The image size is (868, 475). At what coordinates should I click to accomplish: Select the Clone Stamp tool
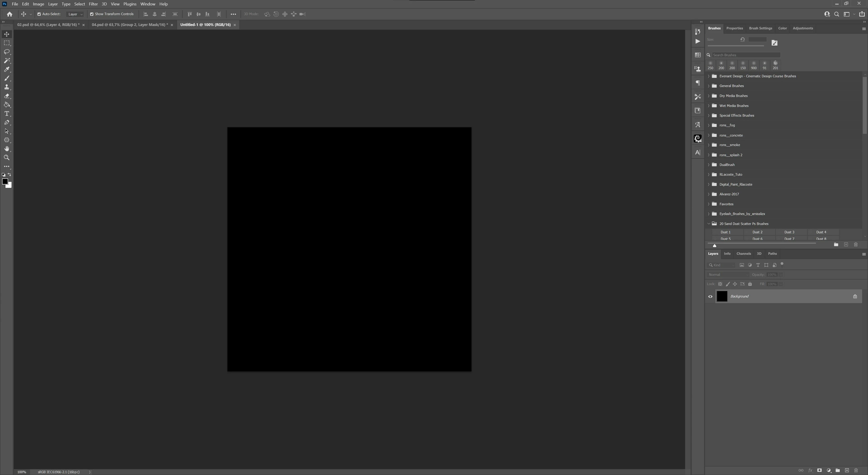click(x=7, y=87)
